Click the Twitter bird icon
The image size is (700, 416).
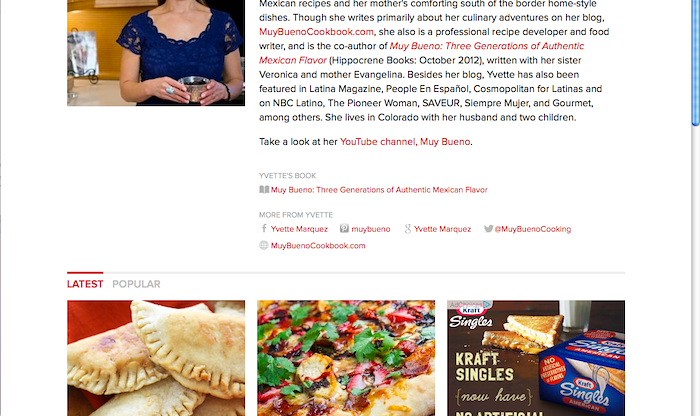pyautogui.click(x=488, y=229)
